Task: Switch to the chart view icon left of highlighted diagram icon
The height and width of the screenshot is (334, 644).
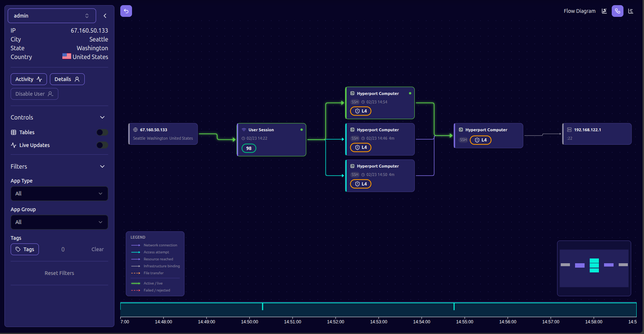Action: click(x=604, y=11)
